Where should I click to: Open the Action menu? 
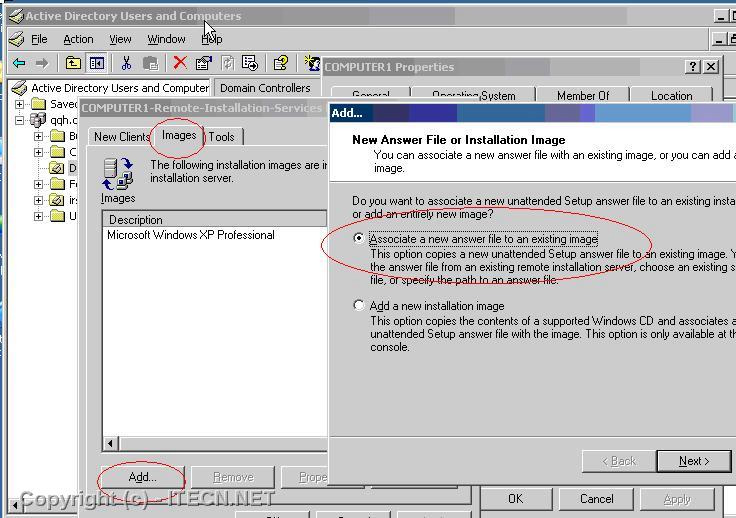click(78, 39)
